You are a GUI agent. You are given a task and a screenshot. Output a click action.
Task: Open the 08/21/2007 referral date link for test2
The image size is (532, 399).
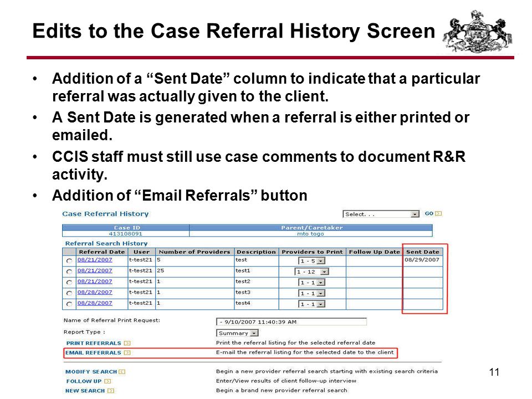(x=95, y=282)
